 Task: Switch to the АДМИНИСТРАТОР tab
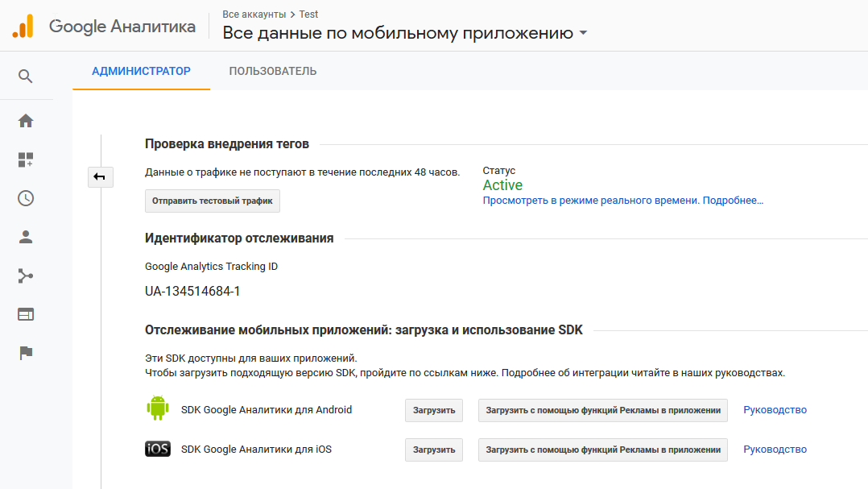pos(141,71)
